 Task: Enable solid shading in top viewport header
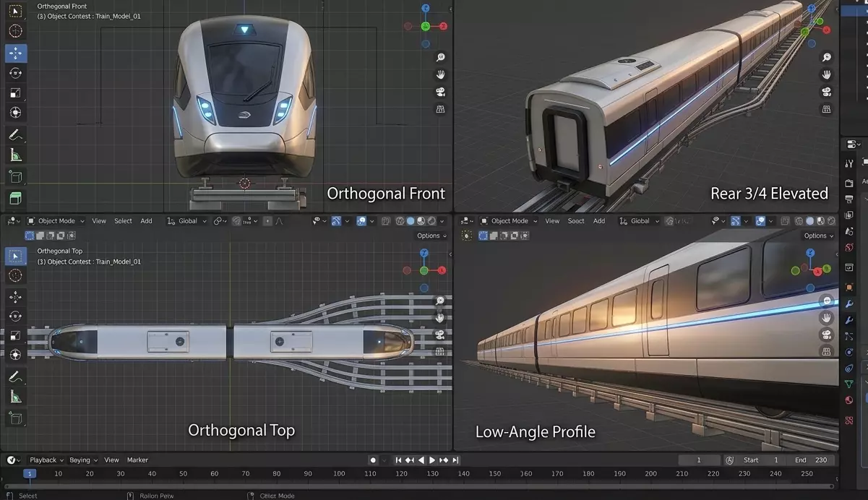click(x=411, y=221)
